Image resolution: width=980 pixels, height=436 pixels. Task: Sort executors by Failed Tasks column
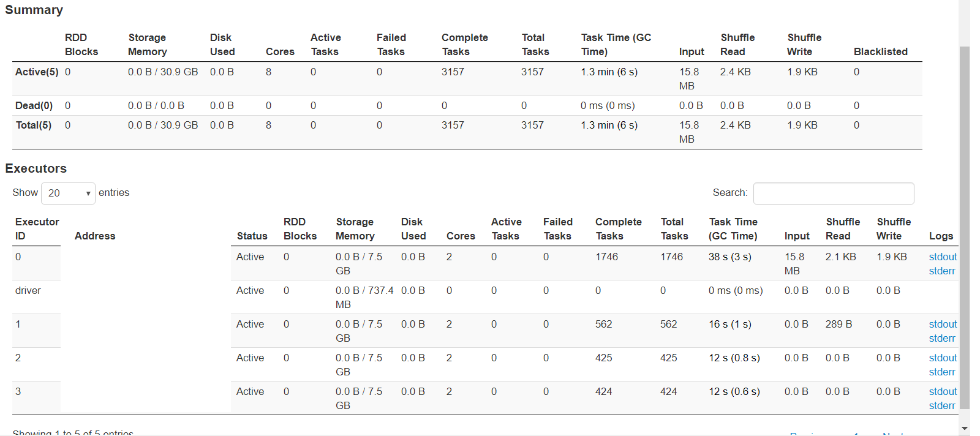[x=558, y=229]
